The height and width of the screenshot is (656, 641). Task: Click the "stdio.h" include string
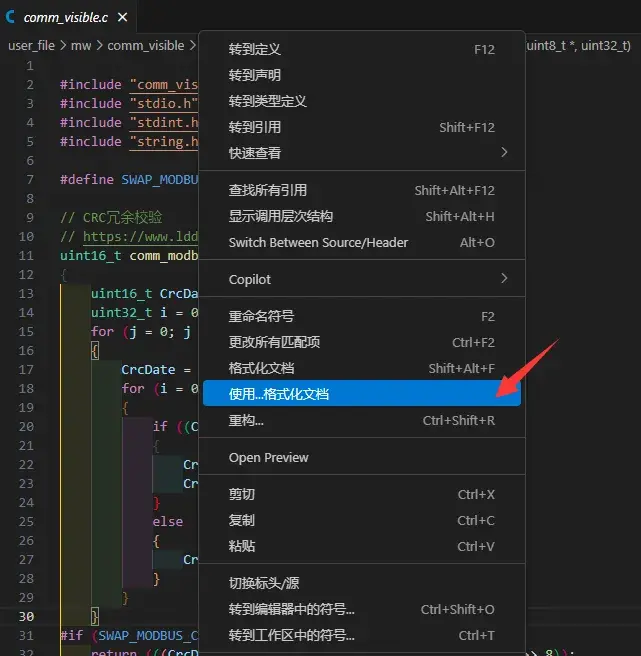(x=164, y=103)
